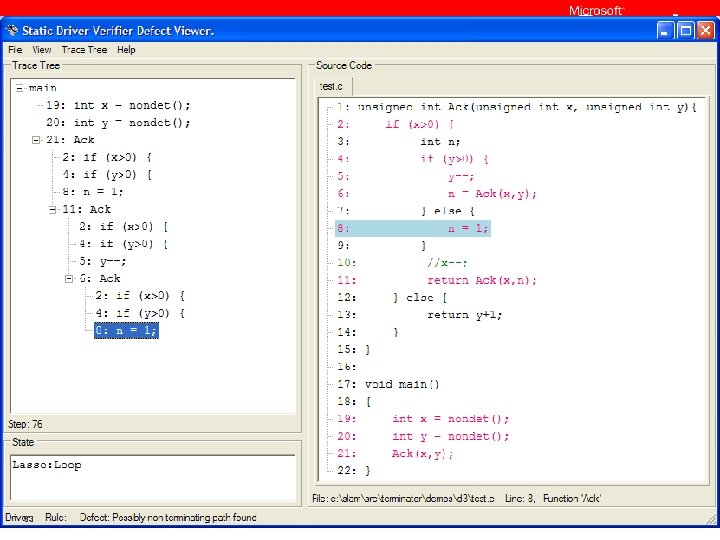This screenshot has width=720, height=540.
Task: Select highlighted trace row 8: n = 1;
Action: [x=126, y=331]
